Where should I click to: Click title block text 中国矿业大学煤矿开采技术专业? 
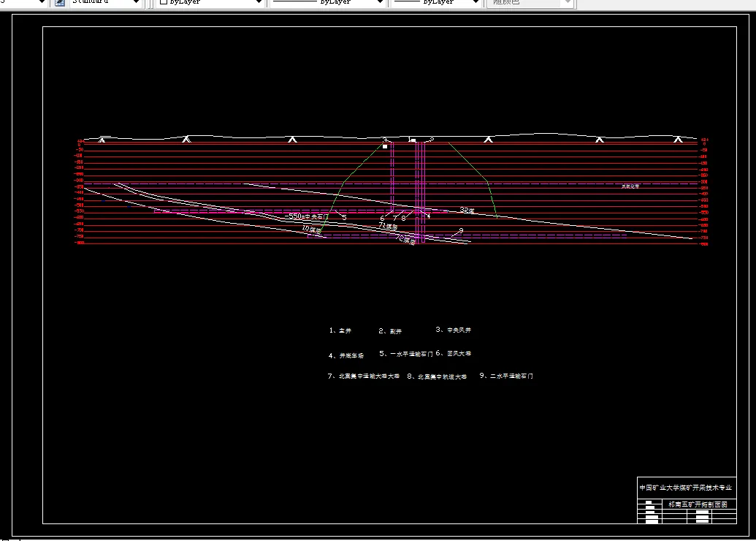[686, 488]
